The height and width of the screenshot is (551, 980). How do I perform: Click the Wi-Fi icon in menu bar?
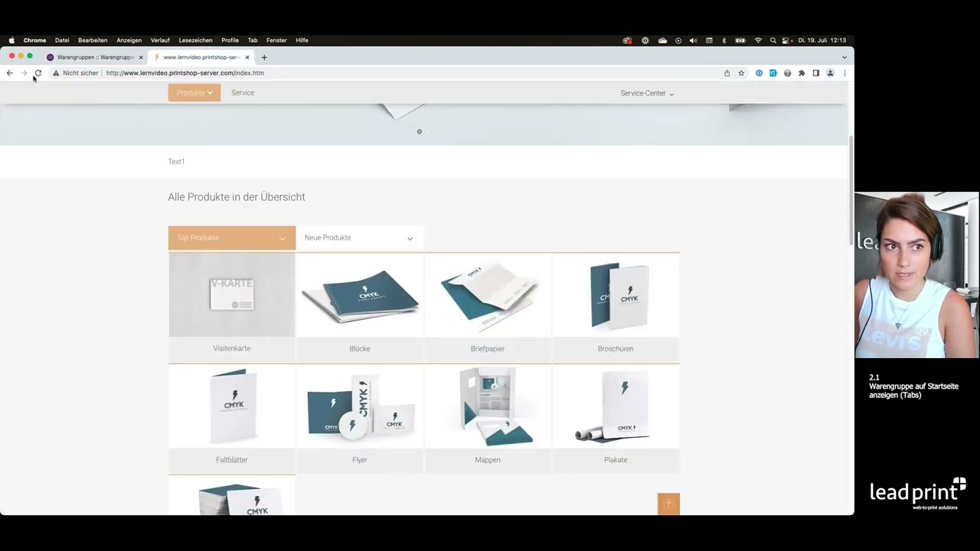click(758, 41)
